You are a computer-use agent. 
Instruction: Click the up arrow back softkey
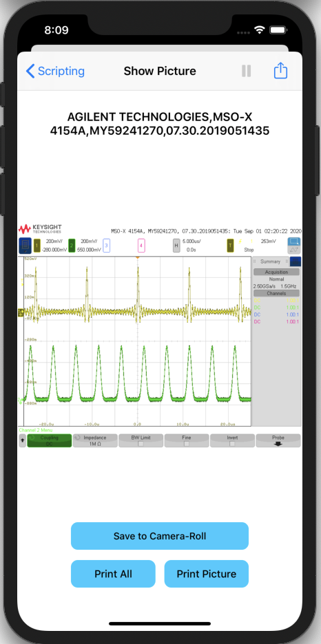point(22,441)
